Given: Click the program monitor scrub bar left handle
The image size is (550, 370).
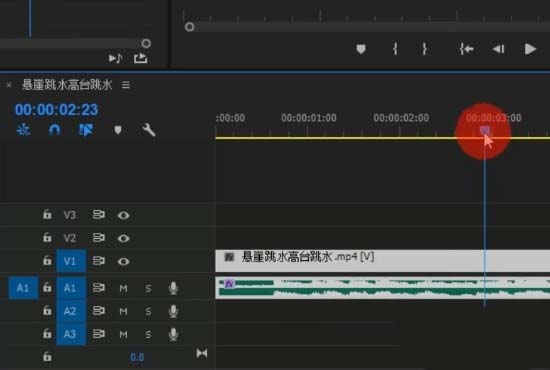Looking at the screenshot, I should point(190,27).
